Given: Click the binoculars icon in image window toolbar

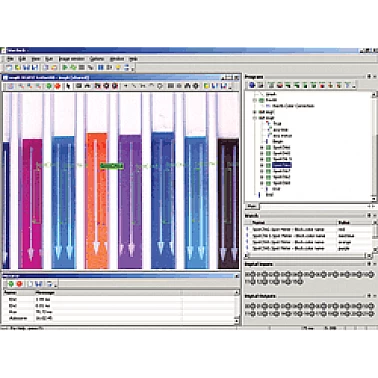Looking at the screenshot, I should point(187,86).
